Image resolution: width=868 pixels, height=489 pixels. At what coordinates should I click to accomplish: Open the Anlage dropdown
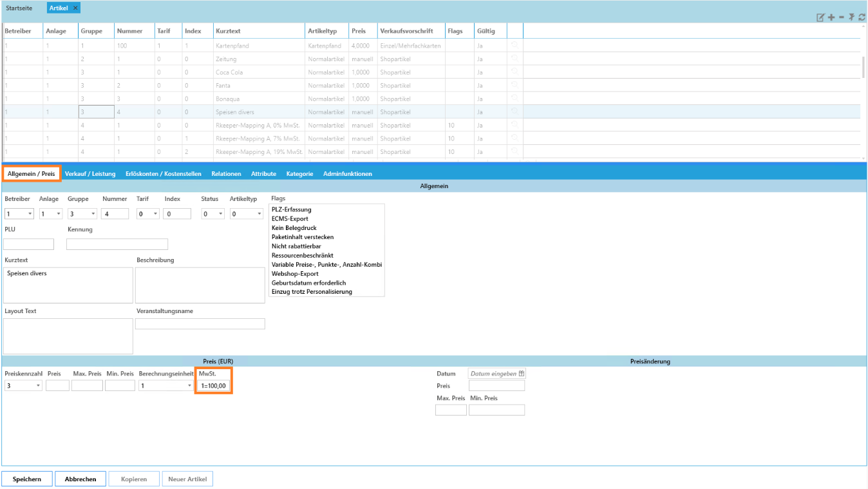(x=59, y=214)
